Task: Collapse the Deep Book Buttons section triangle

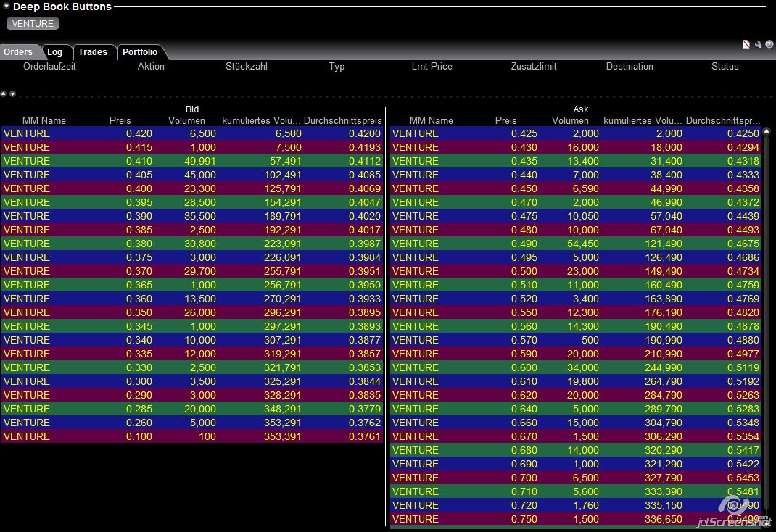Action: coord(7,7)
